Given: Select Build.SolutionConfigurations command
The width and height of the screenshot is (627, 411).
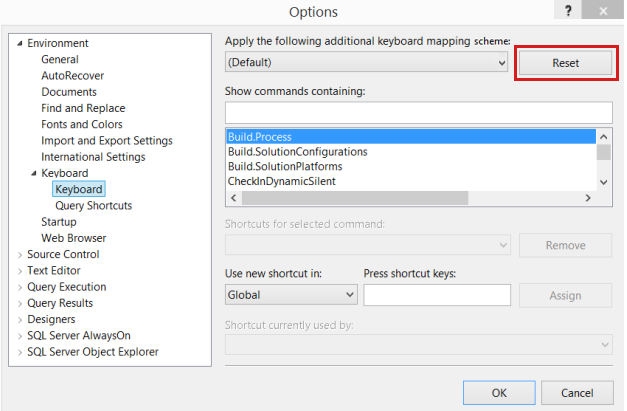Looking at the screenshot, I should [x=411, y=152].
